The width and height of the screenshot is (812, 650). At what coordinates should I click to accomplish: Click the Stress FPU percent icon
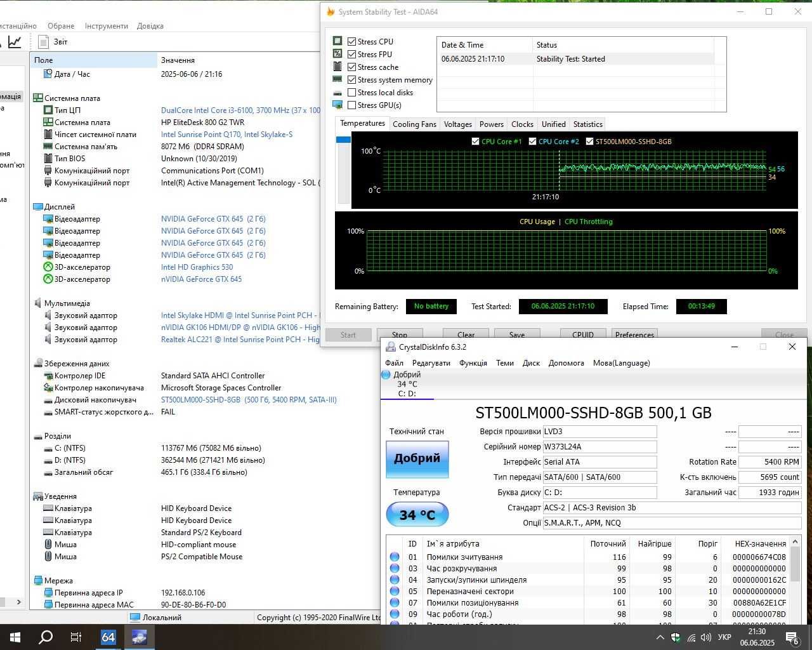point(337,54)
